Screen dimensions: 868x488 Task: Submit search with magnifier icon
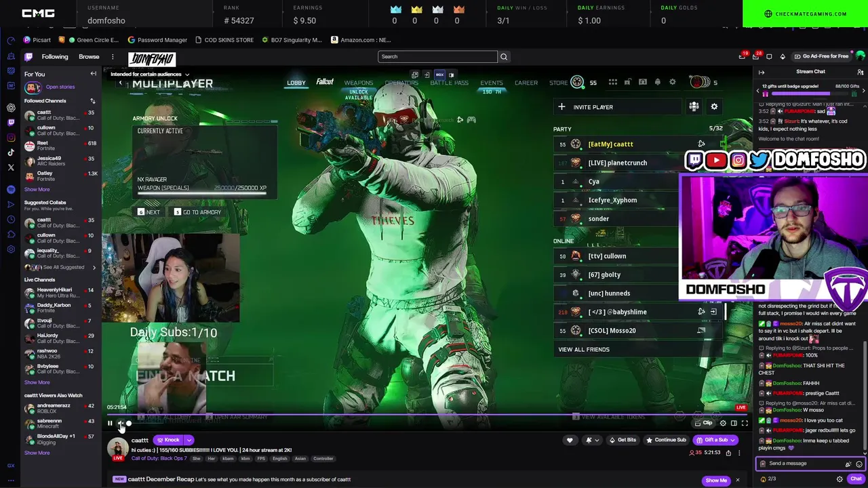tap(504, 57)
